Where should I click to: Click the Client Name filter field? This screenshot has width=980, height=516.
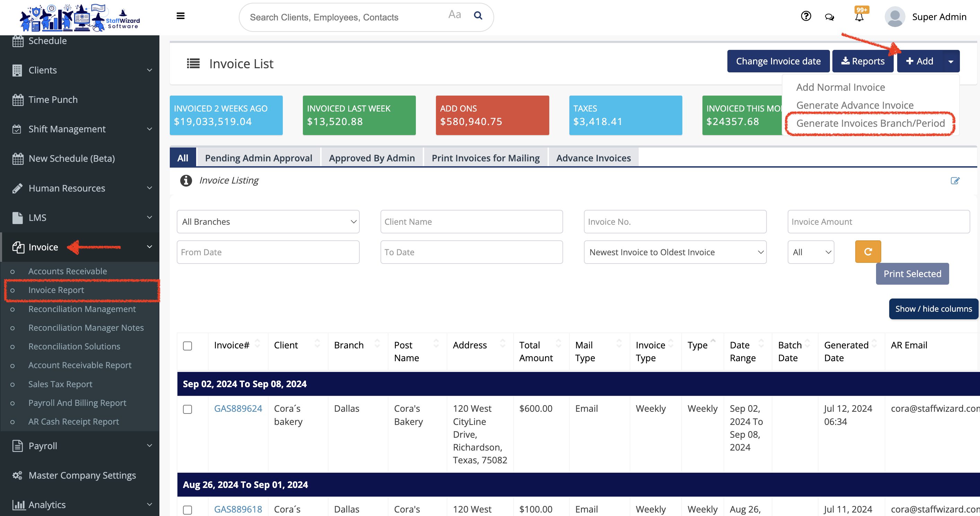471,222
